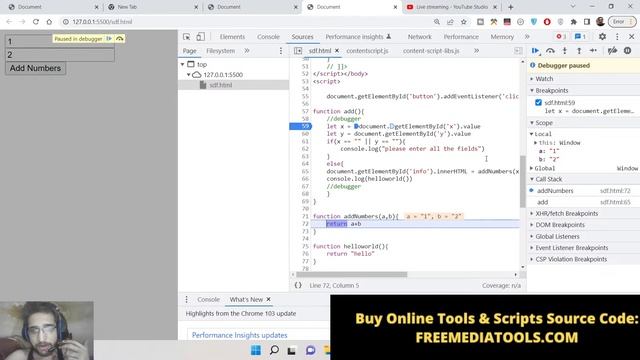640x360 pixels.
Task: Reload the page with browser refresh icon
Action: 36,22
